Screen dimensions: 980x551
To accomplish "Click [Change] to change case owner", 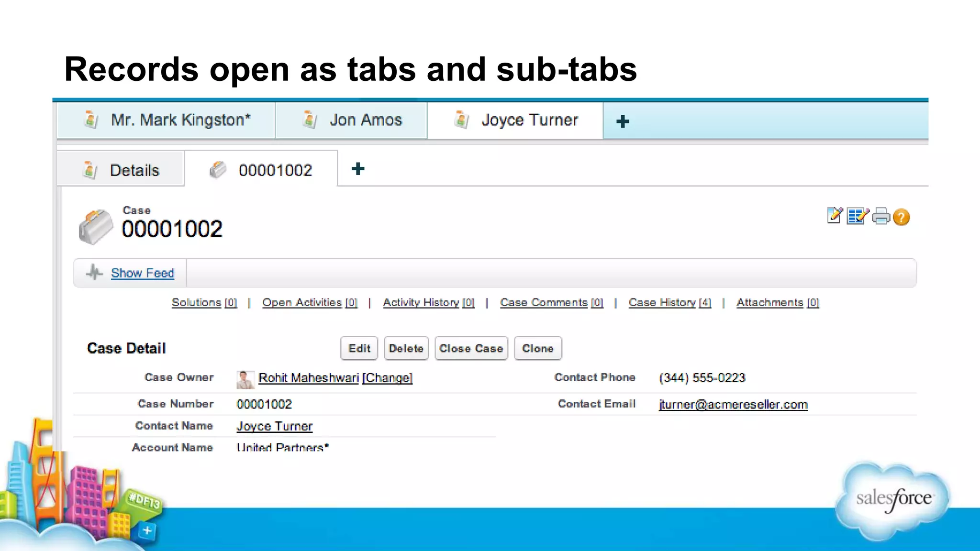I will (387, 378).
